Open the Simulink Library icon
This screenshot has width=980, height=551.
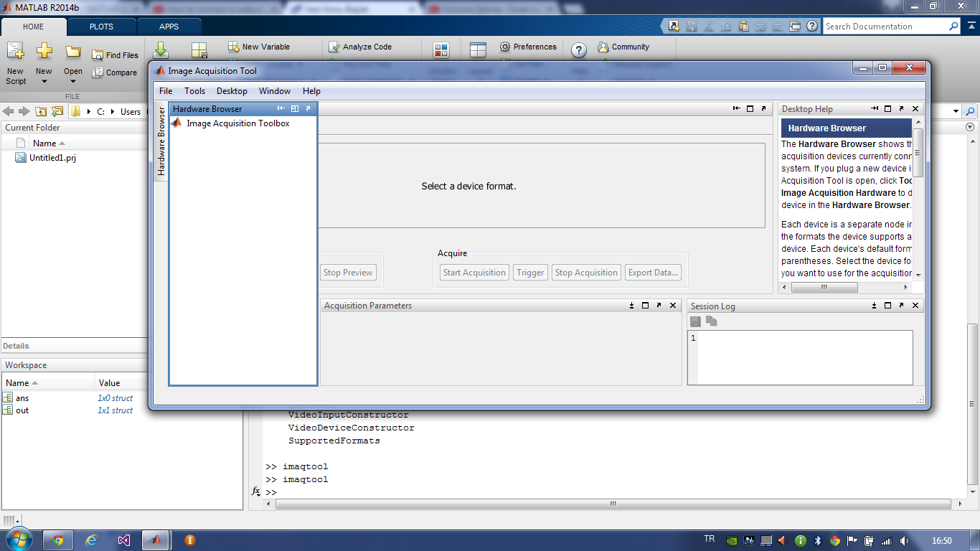pos(441,50)
